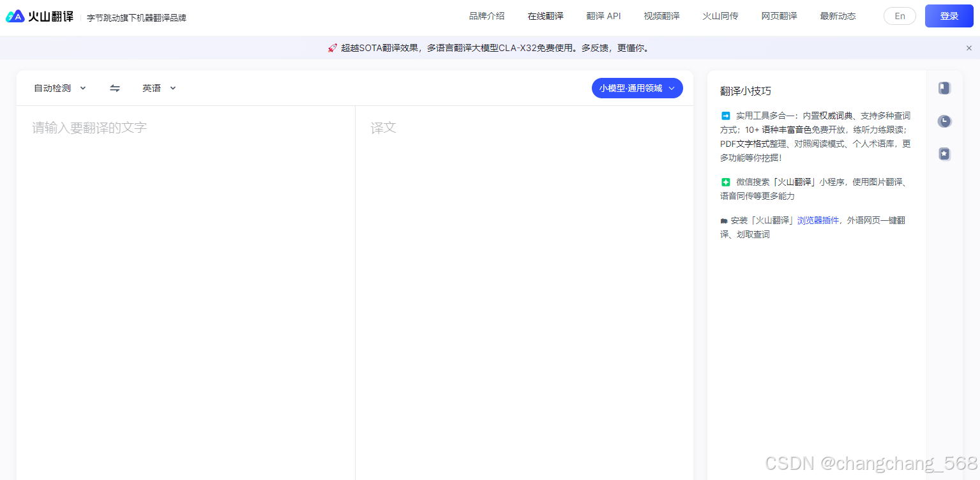Click the 火山翻译 logo icon

click(x=15, y=17)
